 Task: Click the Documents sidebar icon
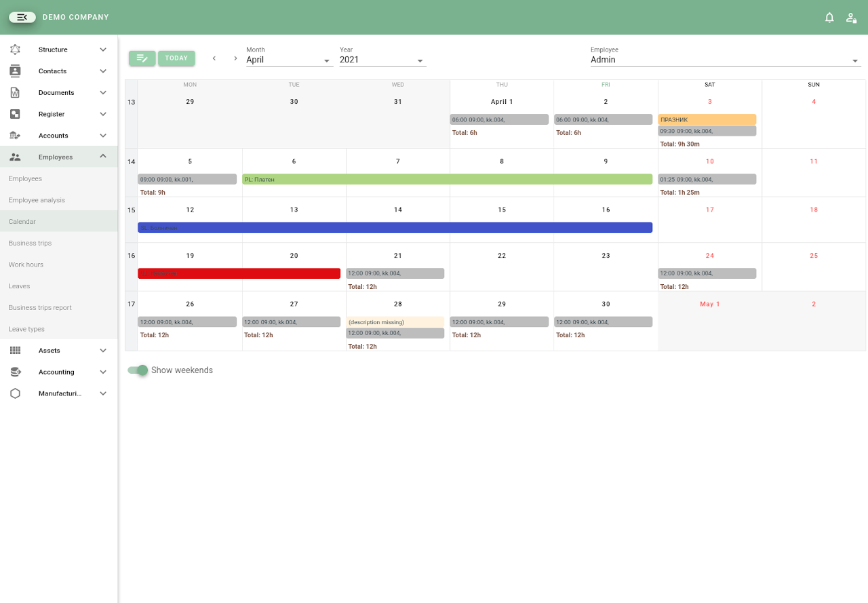pyautogui.click(x=15, y=93)
